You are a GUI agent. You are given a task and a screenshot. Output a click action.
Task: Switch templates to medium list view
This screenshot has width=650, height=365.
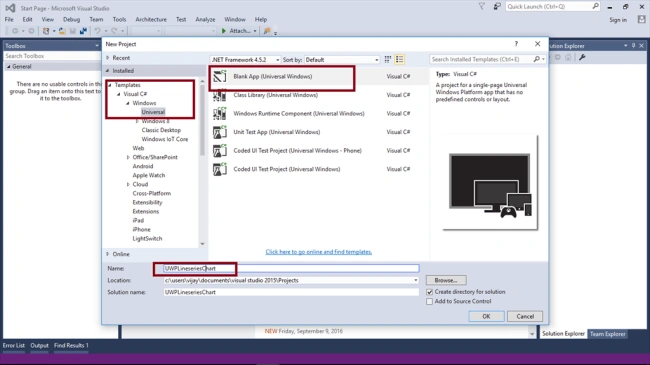pos(400,60)
